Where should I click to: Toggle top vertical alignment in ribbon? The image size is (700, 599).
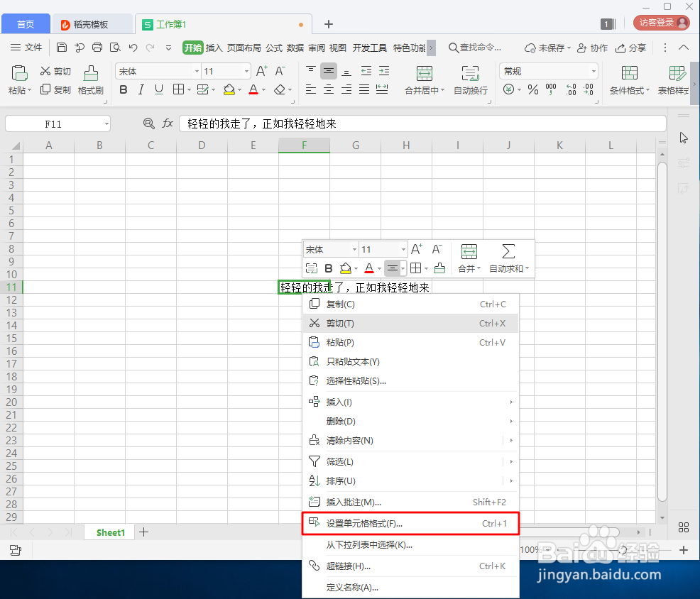coord(311,71)
